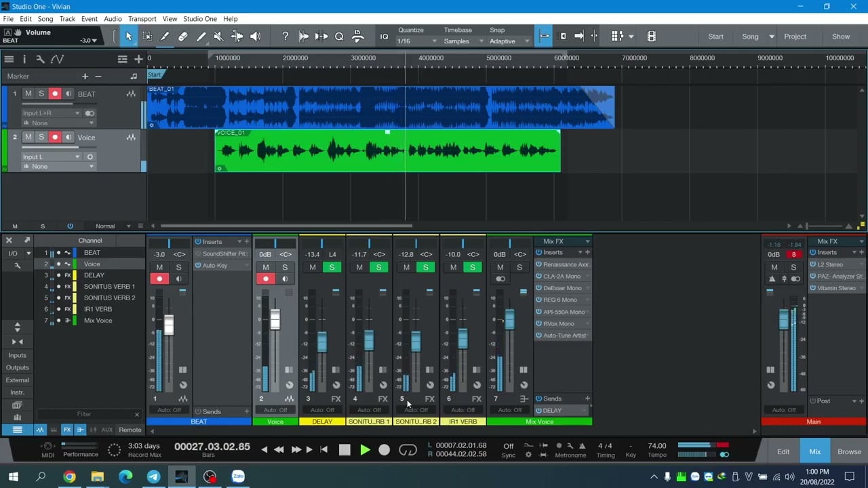Mute the IR1 VERB mixer channel
Image resolution: width=868 pixels, height=488 pixels.
pos(453,267)
